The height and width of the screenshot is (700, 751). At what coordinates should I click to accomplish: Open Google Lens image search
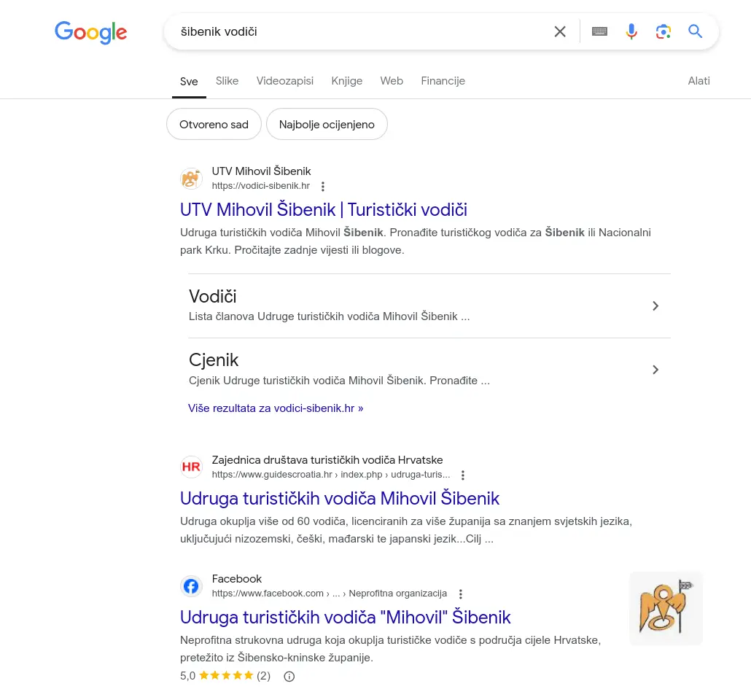[x=664, y=31]
